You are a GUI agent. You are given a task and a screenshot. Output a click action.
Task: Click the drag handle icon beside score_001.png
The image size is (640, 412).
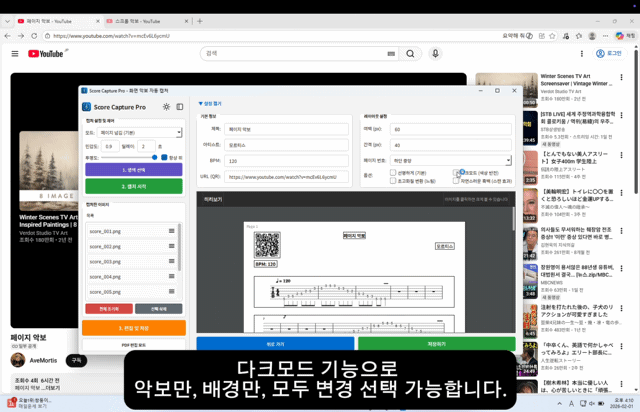(171, 231)
